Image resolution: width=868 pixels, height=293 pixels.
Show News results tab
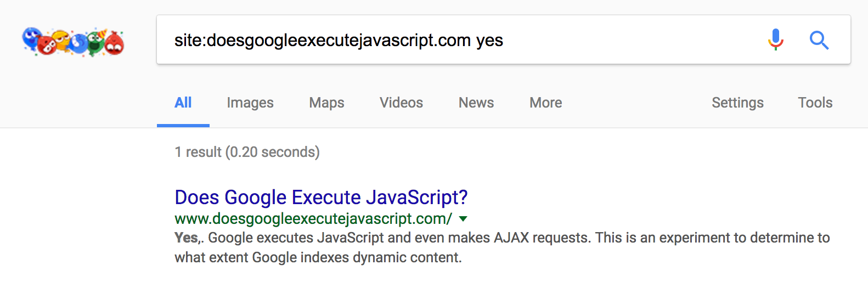coord(476,103)
